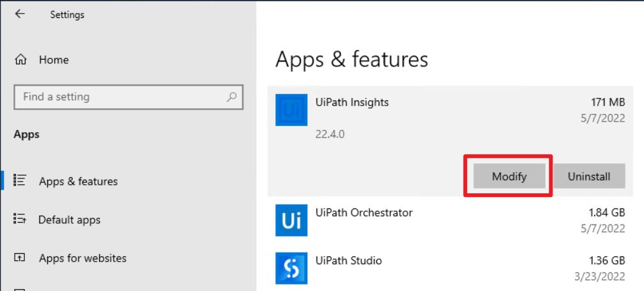The image size is (644, 291).
Task: Click the UiPath Studio app icon
Action: point(291,269)
